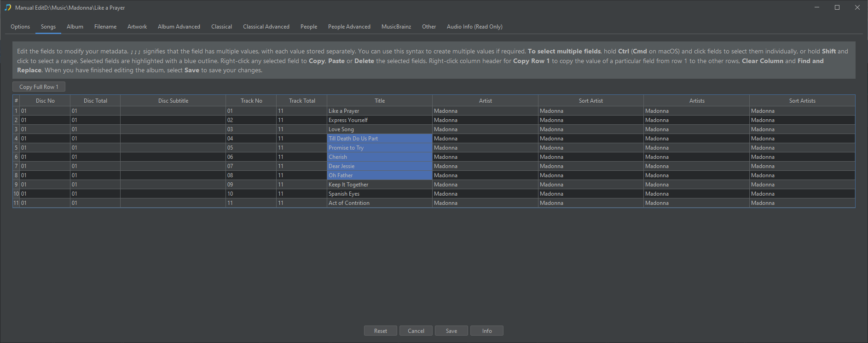868x343 pixels.
Task: Click the Title column header
Action: coord(380,100)
